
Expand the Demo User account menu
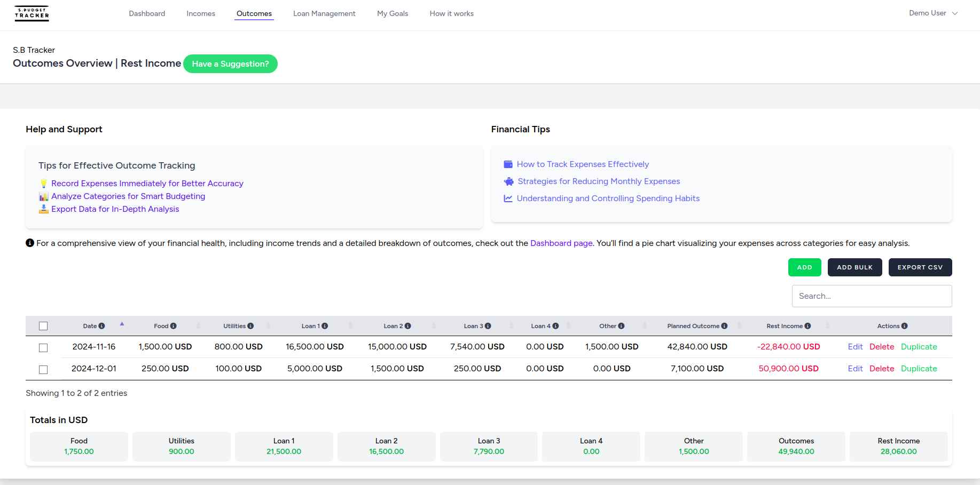point(933,13)
